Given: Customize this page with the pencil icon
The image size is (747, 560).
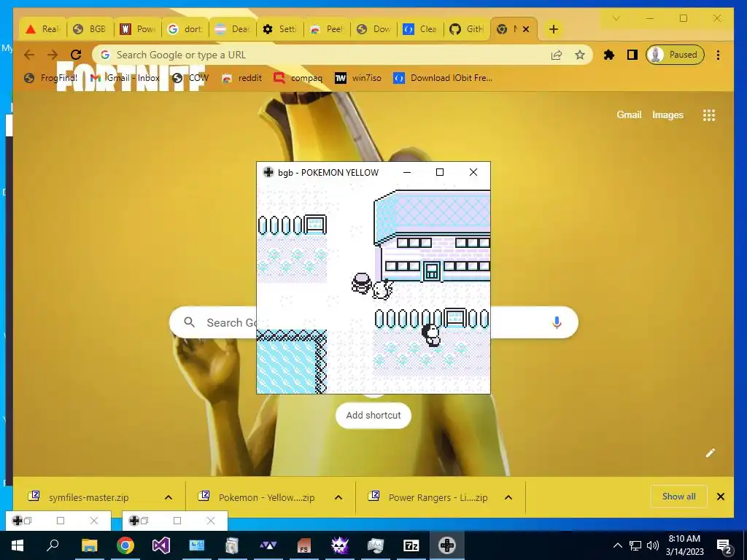Looking at the screenshot, I should pyautogui.click(x=710, y=453).
